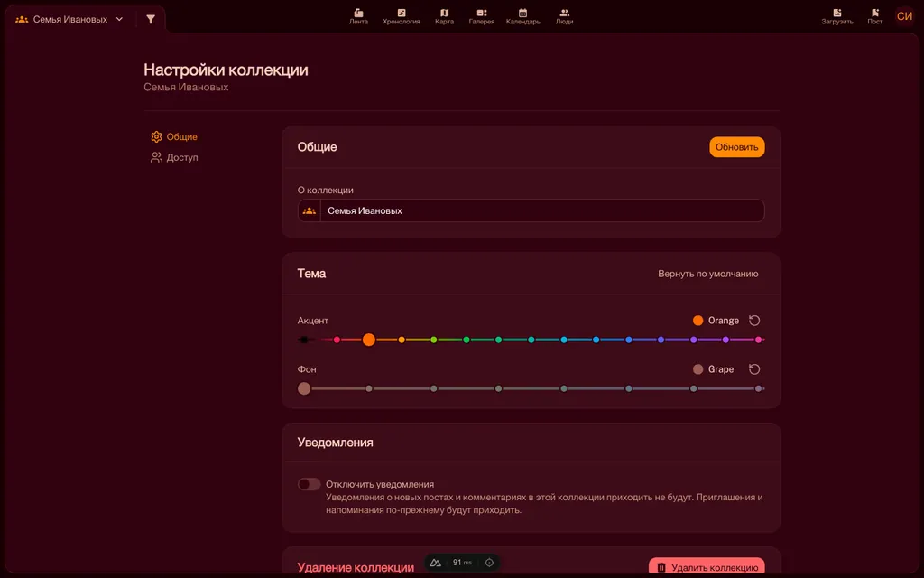Reset the Акцент color to default

coord(754,321)
